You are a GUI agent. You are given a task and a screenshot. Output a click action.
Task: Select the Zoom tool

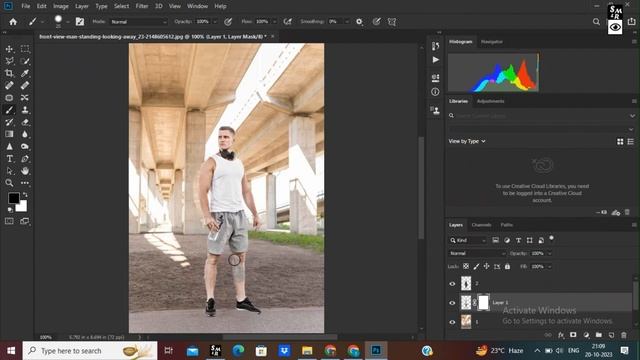[9, 183]
